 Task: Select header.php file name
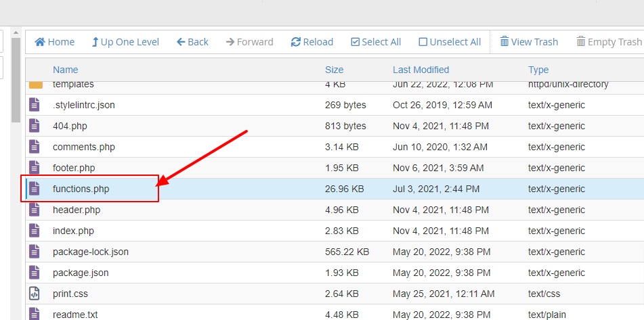(x=77, y=210)
